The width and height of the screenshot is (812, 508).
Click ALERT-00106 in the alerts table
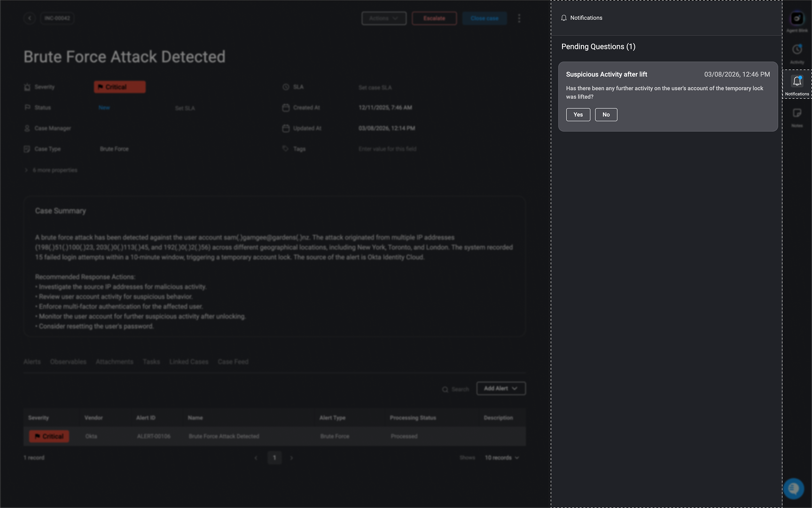pos(154,437)
